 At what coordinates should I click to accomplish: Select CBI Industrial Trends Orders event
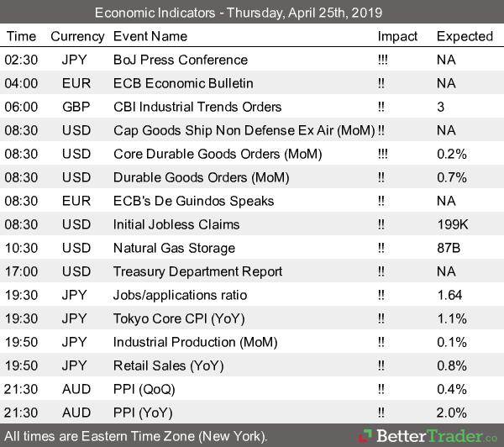[x=197, y=107]
